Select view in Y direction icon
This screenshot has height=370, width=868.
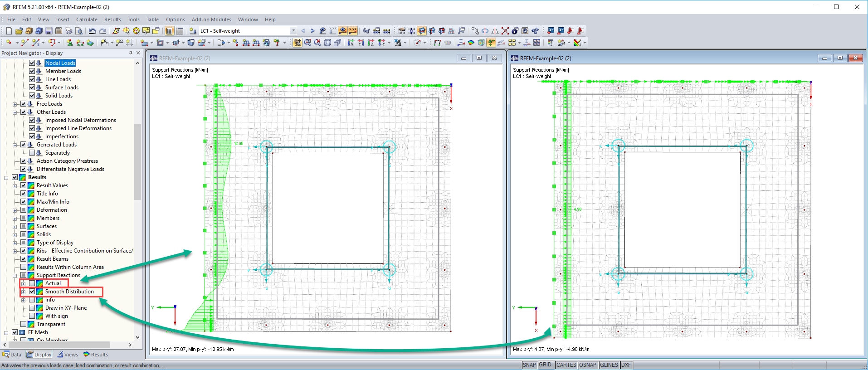(x=361, y=43)
